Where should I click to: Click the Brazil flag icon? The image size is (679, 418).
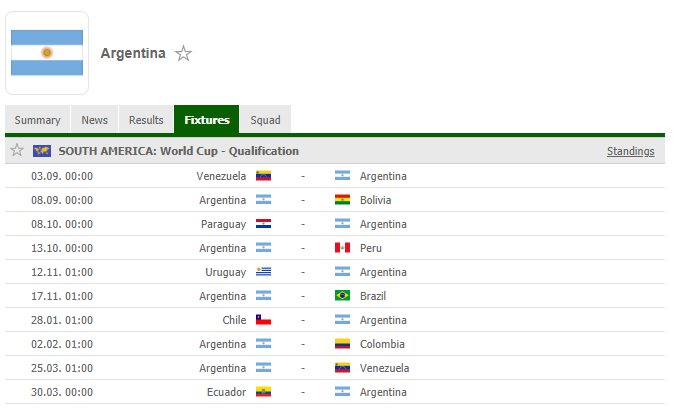pyautogui.click(x=343, y=296)
